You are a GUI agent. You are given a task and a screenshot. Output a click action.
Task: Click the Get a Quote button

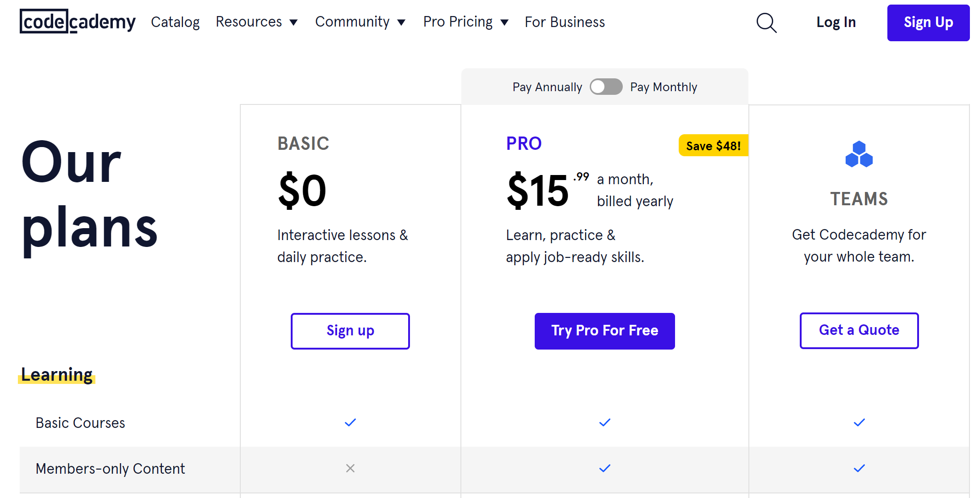[x=859, y=330]
